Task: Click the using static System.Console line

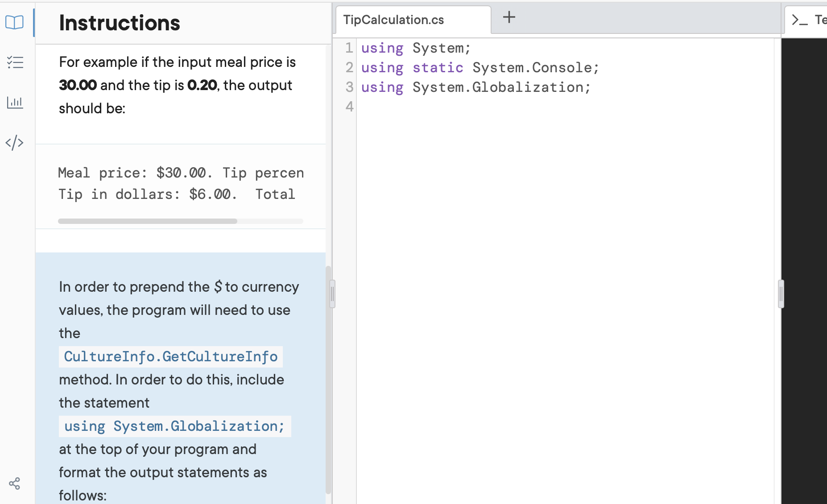Action: pyautogui.click(x=480, y=67)
